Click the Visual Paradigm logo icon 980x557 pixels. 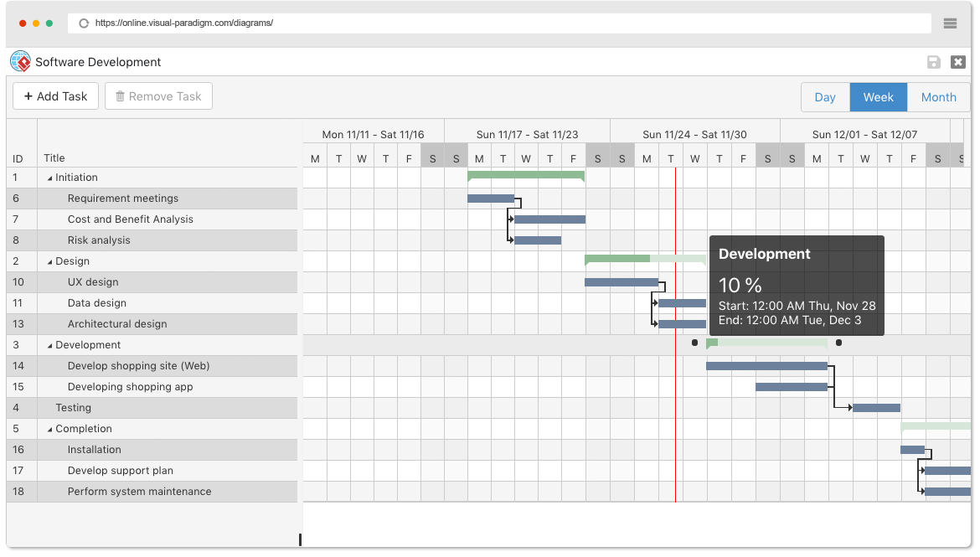pyautogui.click(x=21, y=61)
